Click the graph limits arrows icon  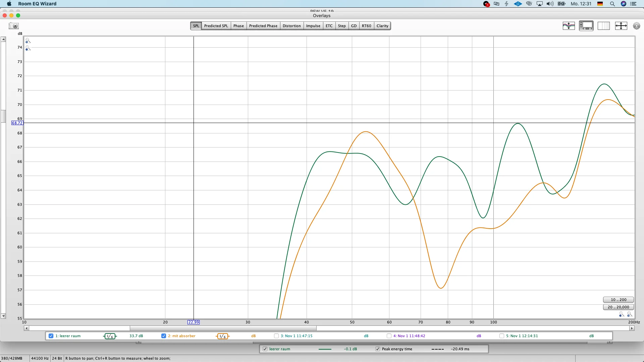coord(621,26)
